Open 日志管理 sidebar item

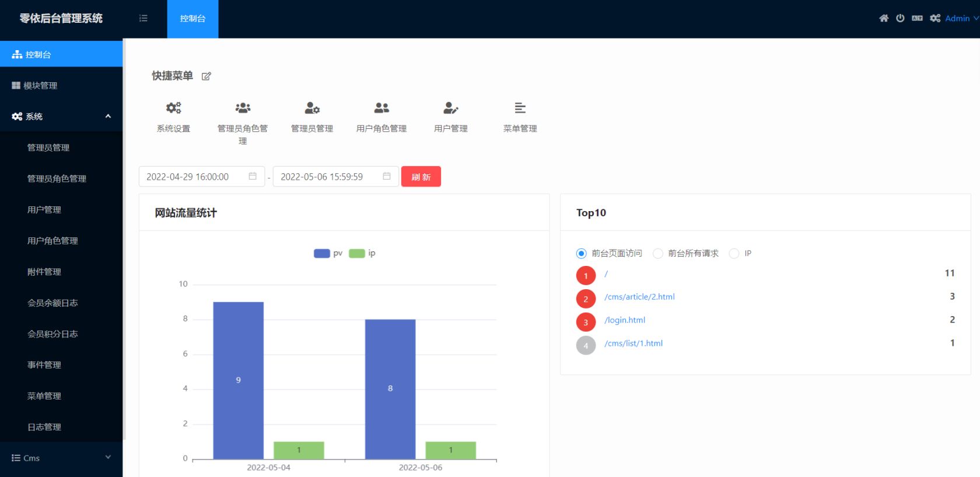(x=61, y=427)
